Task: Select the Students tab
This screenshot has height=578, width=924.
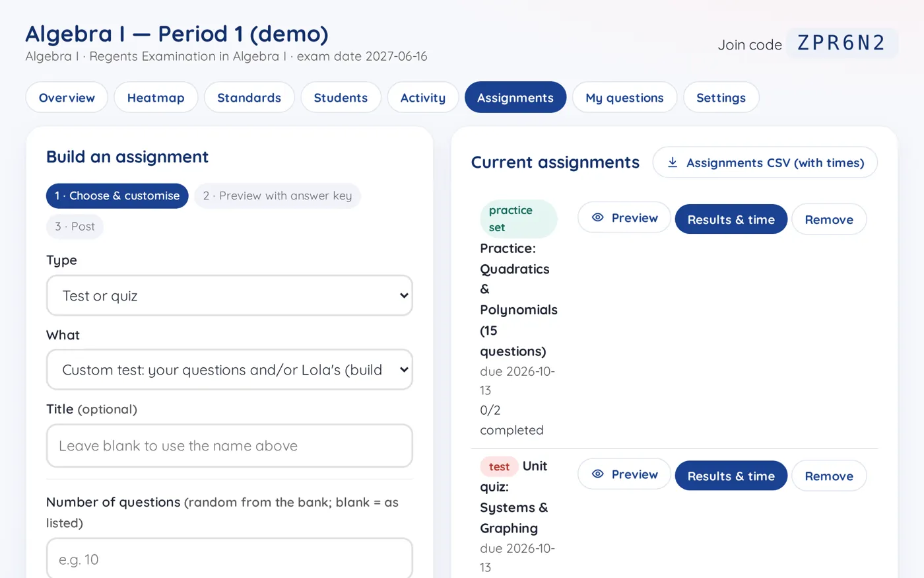Action: (x=341, y=97)
